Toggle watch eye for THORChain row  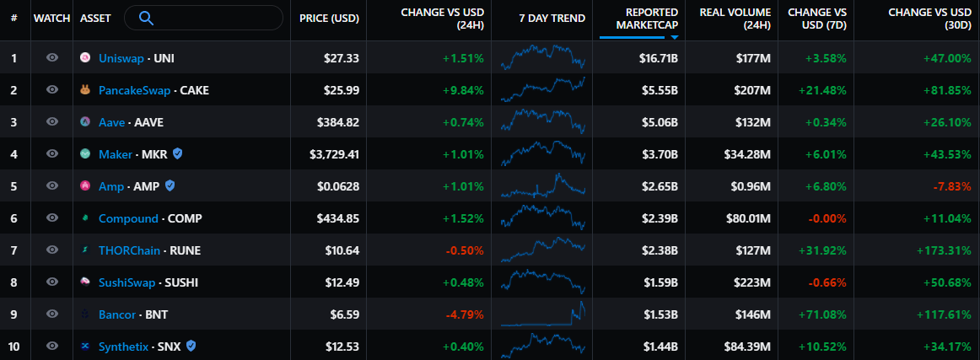click(52, 250)
